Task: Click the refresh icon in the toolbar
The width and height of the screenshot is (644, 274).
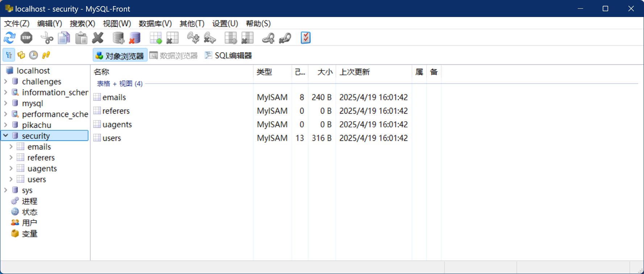Action: 9,38
